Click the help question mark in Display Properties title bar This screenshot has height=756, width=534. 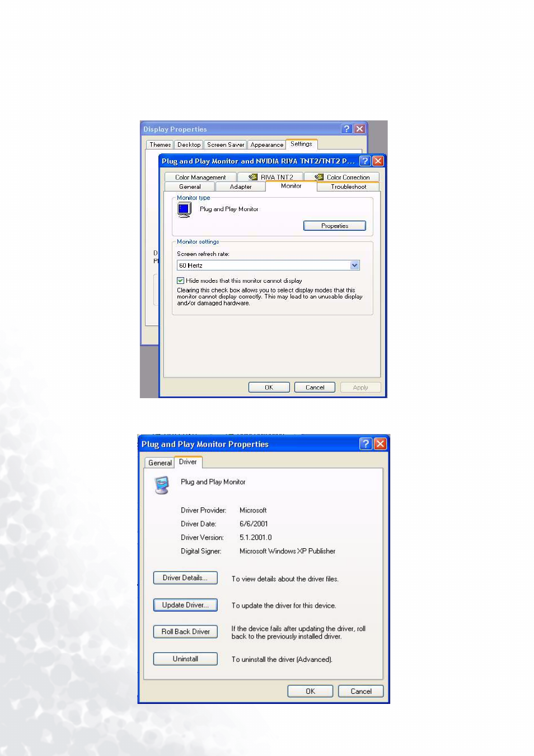pyautogui.click(x=346, y=129)
